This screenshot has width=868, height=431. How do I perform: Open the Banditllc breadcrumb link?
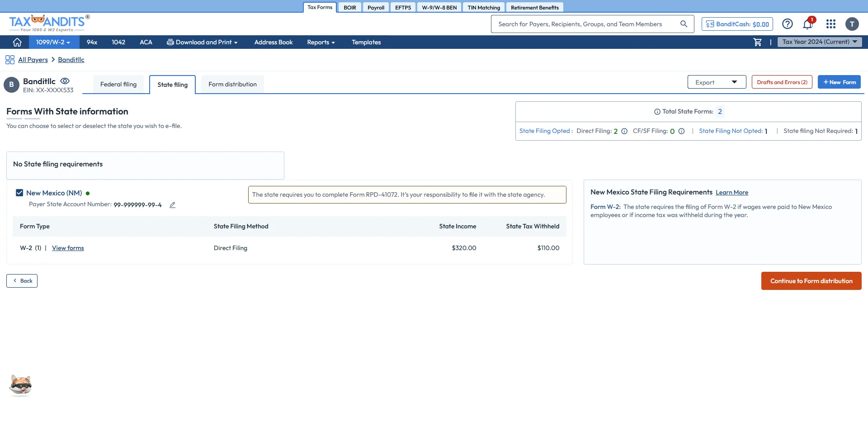(71, 60)
